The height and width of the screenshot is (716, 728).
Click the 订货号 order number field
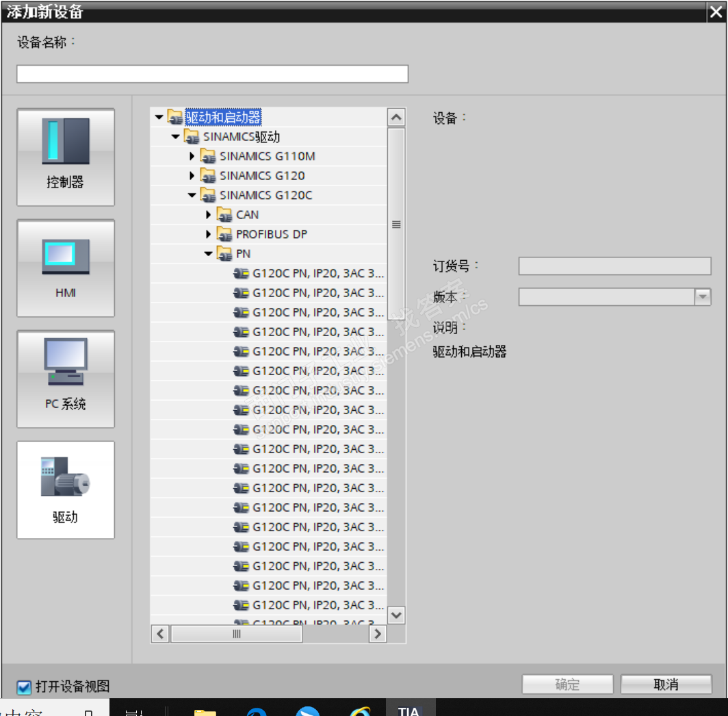pyautogui.click(x=614, y=266)
